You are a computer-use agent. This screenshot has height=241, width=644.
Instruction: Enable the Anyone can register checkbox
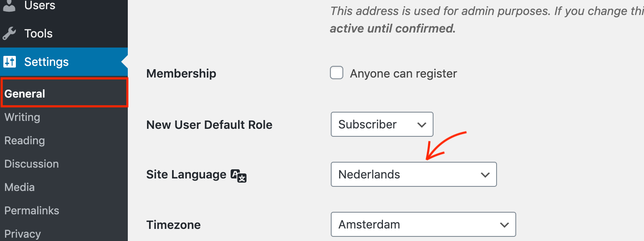pos(337,73)
